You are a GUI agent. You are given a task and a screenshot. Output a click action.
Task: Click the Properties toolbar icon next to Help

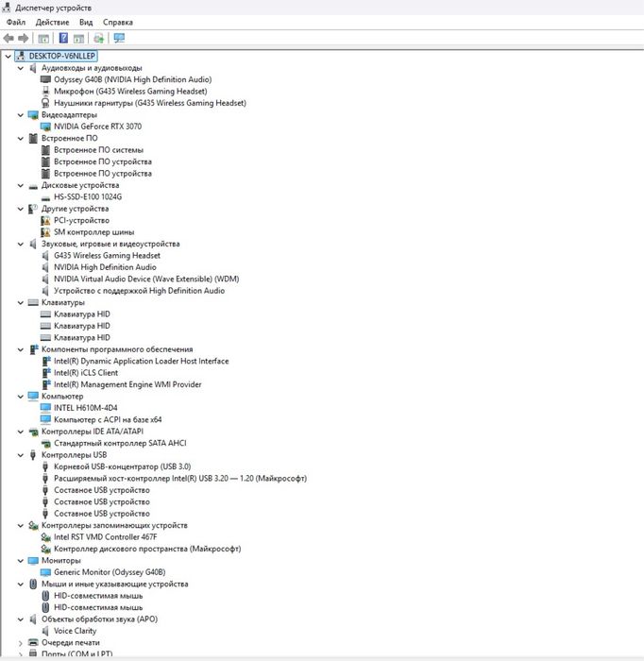tap(78, 39)
